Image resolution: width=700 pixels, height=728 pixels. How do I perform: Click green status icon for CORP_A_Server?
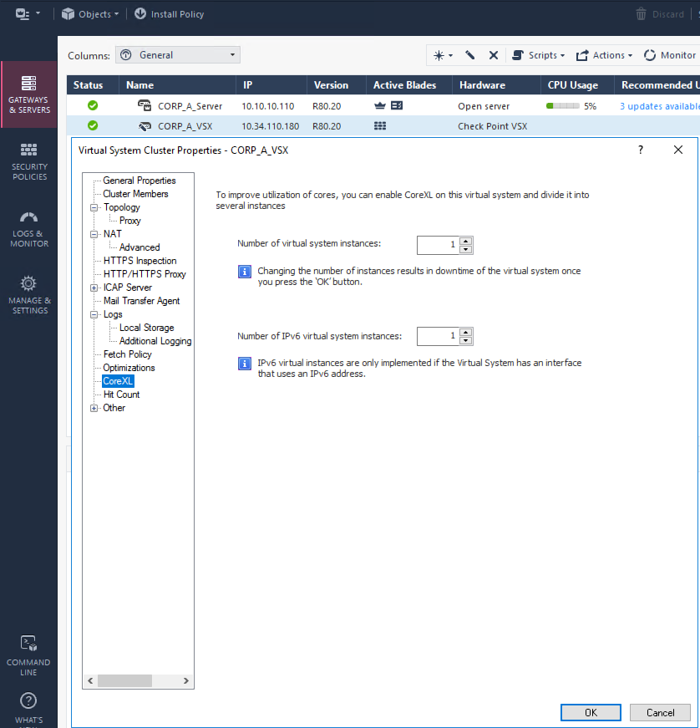[x=93, y=105]
